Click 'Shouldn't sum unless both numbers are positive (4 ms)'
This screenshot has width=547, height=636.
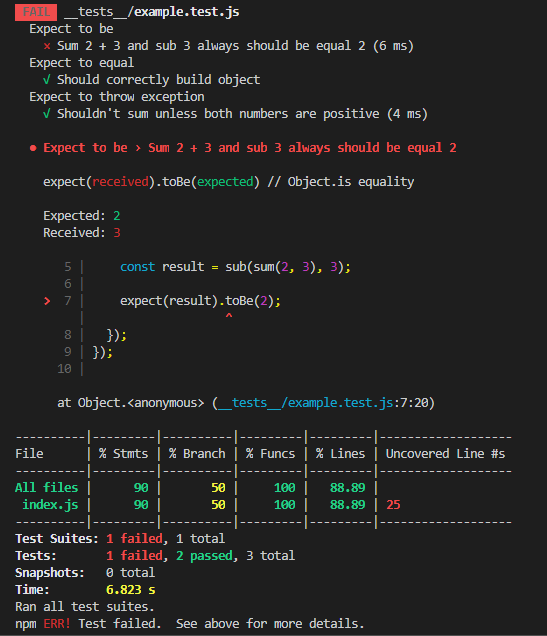[x=242, y=114]
